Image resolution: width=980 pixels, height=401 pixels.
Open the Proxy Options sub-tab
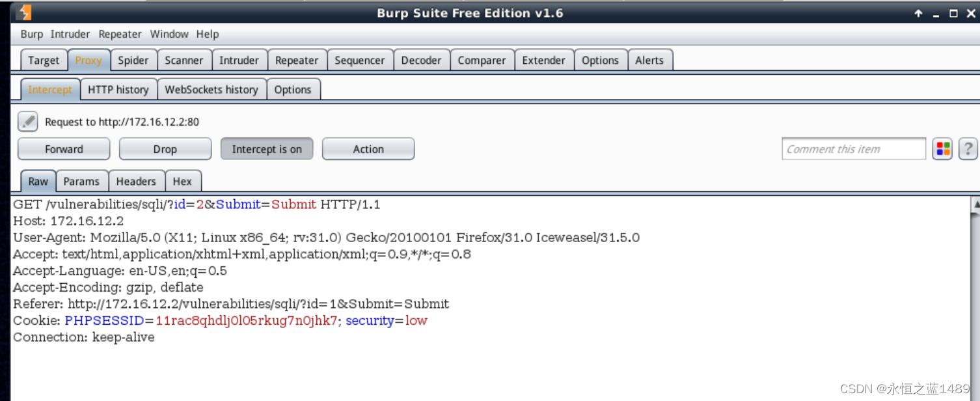(293, 90)
